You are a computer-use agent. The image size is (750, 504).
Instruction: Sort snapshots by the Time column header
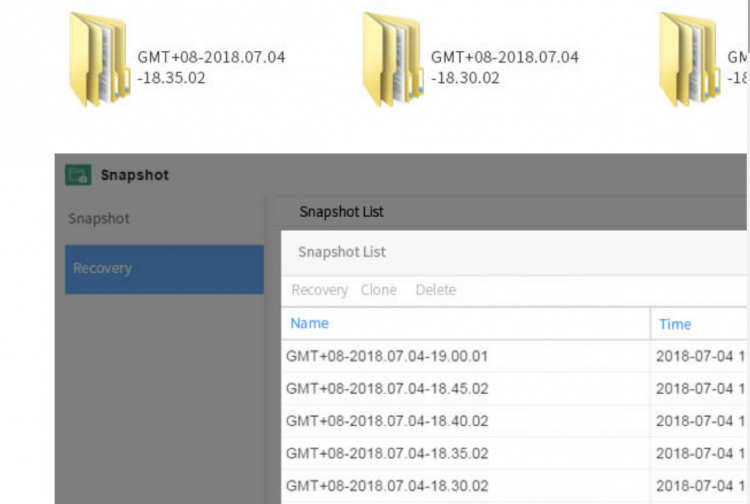click(675, 324)
